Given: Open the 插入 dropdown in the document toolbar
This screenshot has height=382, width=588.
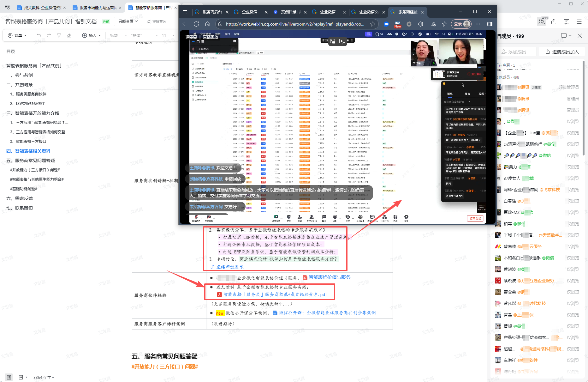Looking at the screenshot, I should tap(92, 35).
